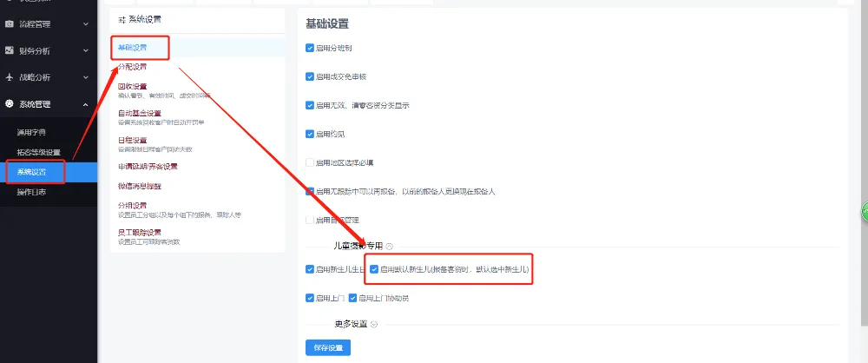Open 操作日志 in the sidebar

[x=31, y=192]
